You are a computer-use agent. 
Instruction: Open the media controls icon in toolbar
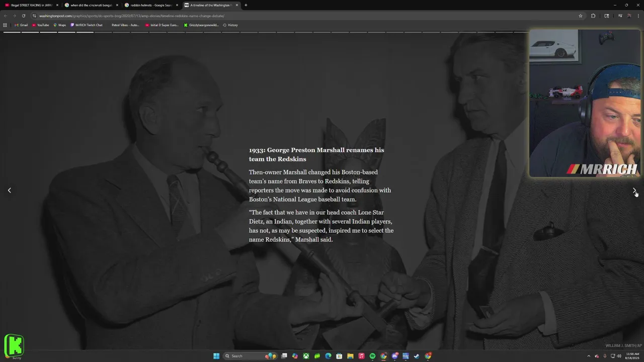(x=620, y=16)
